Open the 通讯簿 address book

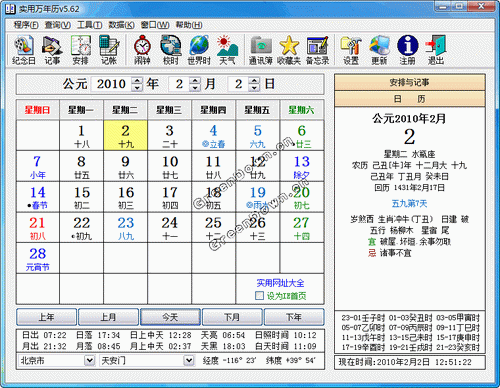click(261, 50)
